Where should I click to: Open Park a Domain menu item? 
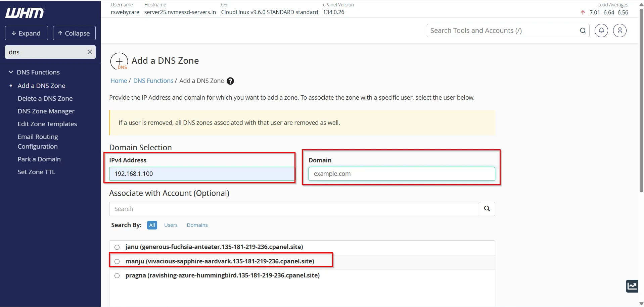point(39,159)
